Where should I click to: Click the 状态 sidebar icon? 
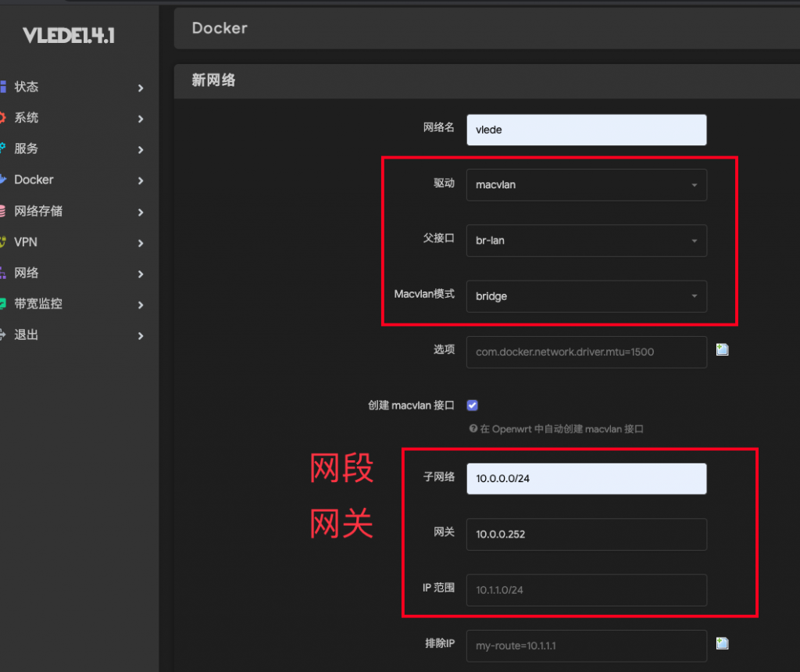pyautogui.click(x=2, y=87)
